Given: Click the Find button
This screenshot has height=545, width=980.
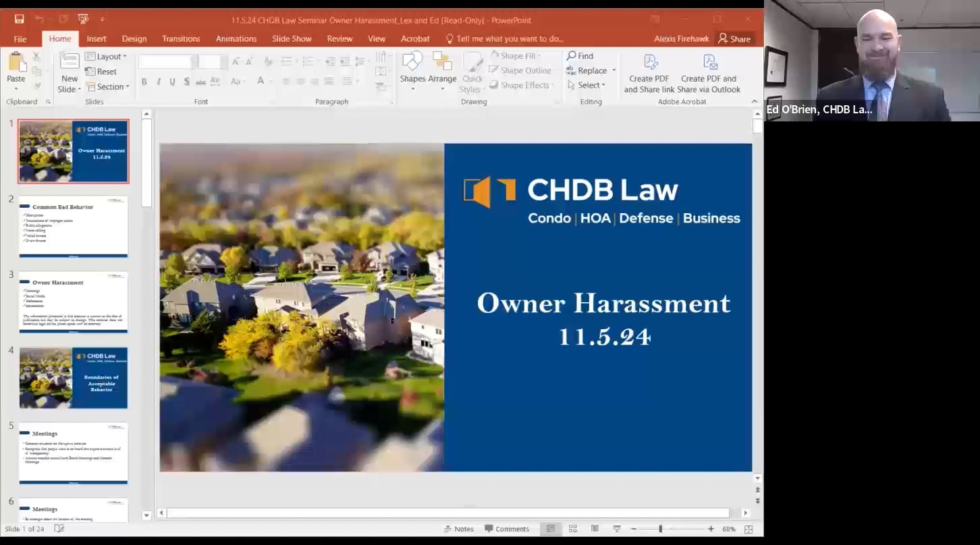Looking at the screenshot, I should pyautogui.click(x=580, y=56).
